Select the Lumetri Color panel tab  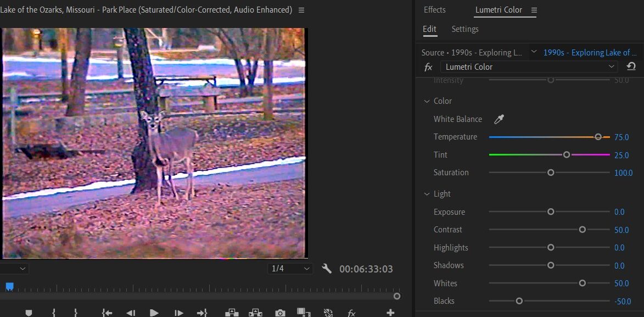[499, 10]
